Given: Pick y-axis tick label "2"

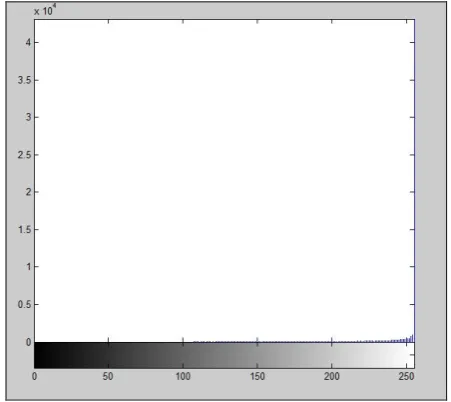Looking at the screenshot, I should 29,192.
